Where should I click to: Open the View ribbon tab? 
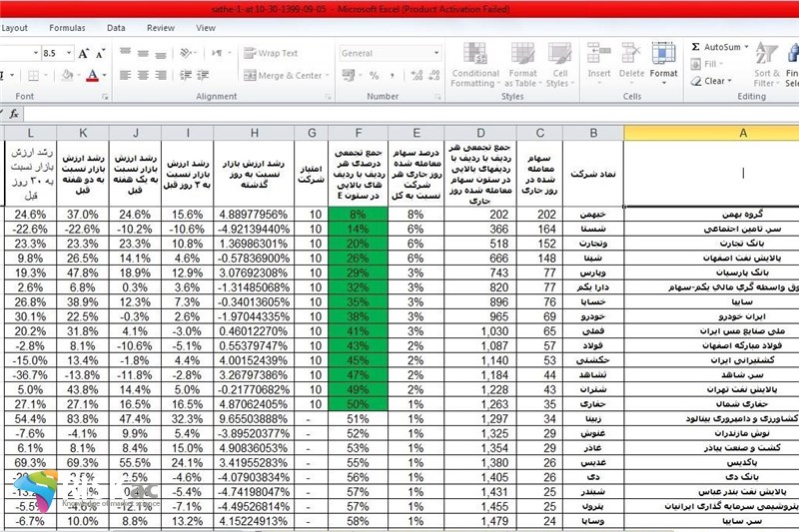point(206,28)
